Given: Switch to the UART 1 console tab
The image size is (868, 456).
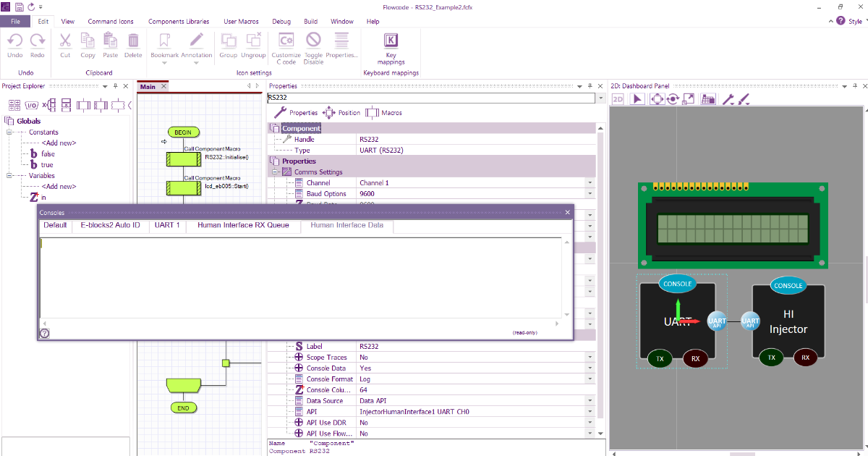Looking at the screenshot, I should point(167,225).
